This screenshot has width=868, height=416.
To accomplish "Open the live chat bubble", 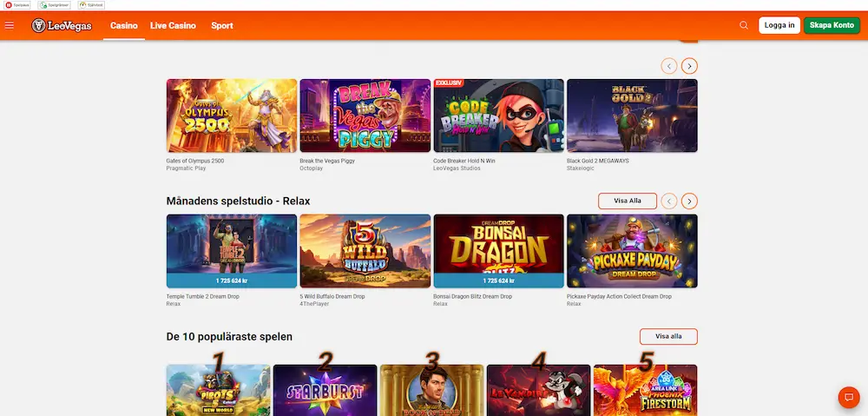I will [x=849, y=397].
